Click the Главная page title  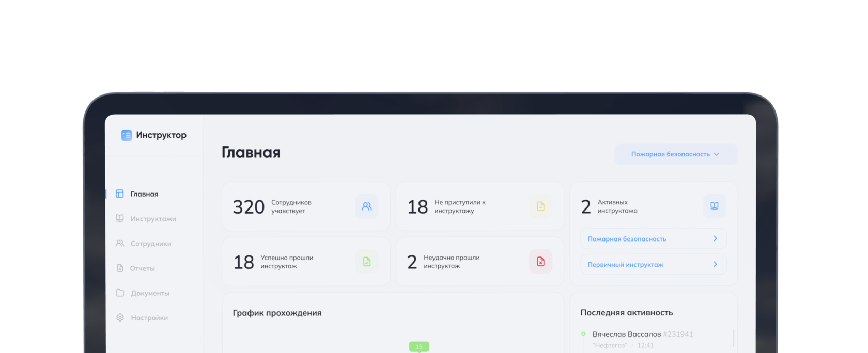click(251, 152)
